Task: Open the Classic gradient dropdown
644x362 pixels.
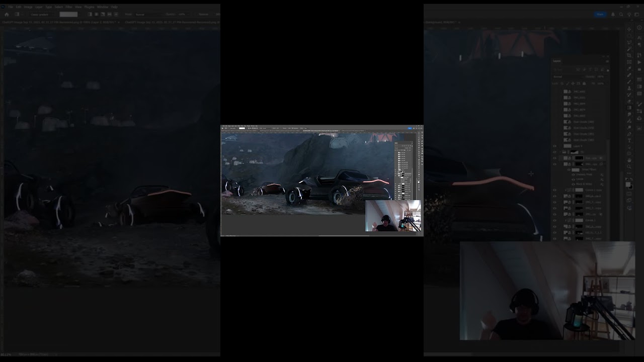Action: coord(42,15)
